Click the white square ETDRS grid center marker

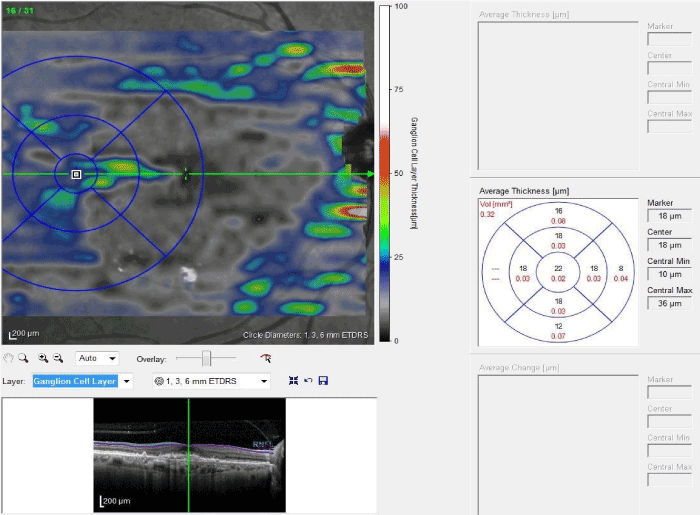(x=76, y=174)
